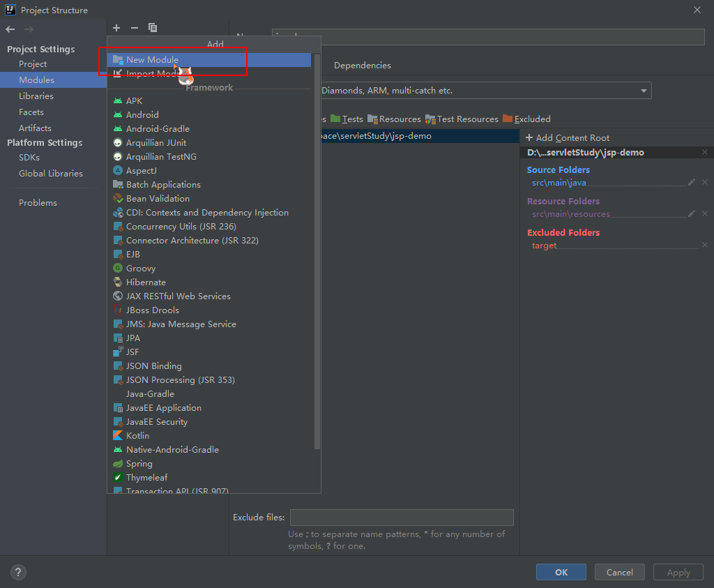This screenshot has height=588, width=714.
Task: Select JavaEE Application framework
Action: (211, 407)
